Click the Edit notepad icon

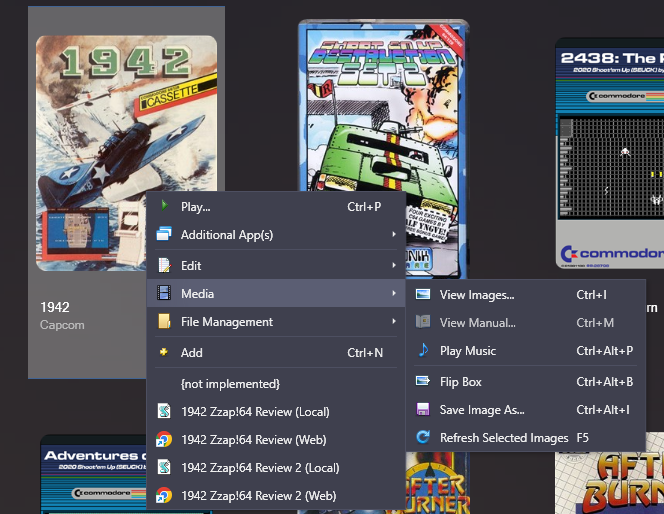[x=164, y=265]
